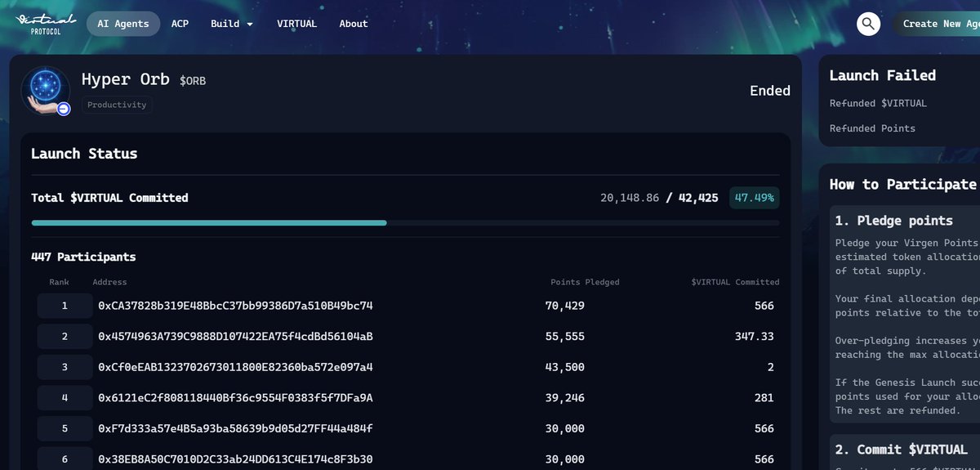Click the 2. Commit $VIRTUAL step heading
The height and width of the screenshot is (470, 980).
tap(902, 450)
